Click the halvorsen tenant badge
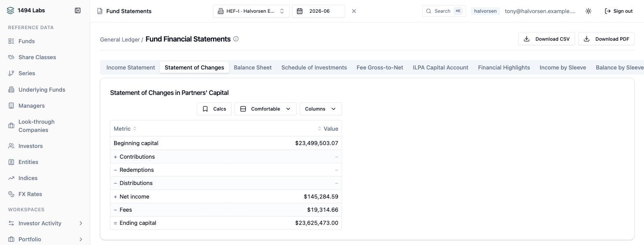Viewport: 644px width, 245px height. [x=485, y=11]
